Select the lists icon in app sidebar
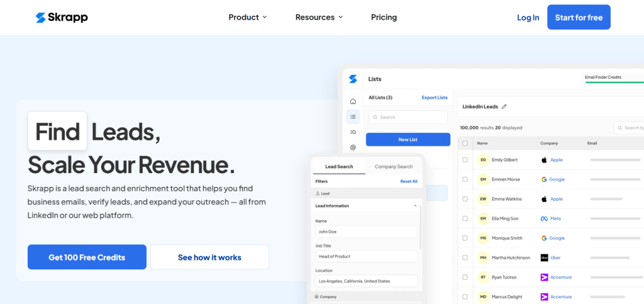644x304 pixels. (x=353, y=116)
